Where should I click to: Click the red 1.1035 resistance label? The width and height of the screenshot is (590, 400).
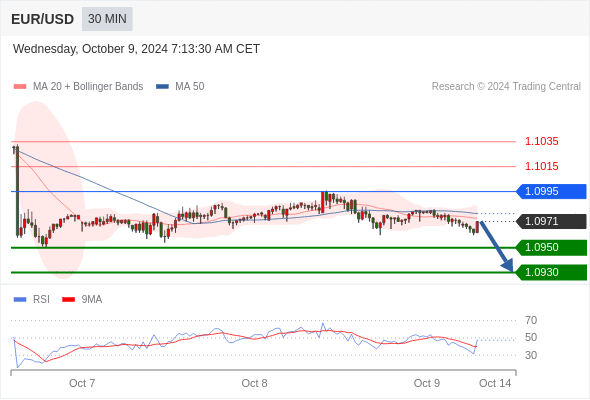(541, 141)
